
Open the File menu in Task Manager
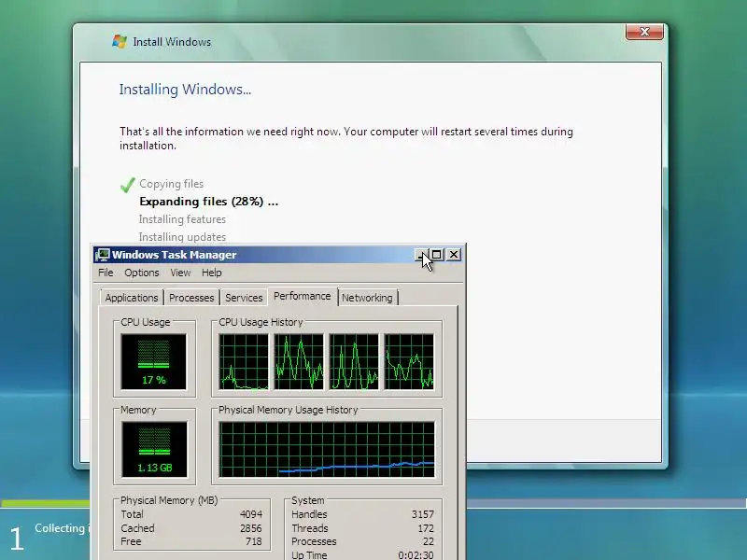[x=106, y=273]
